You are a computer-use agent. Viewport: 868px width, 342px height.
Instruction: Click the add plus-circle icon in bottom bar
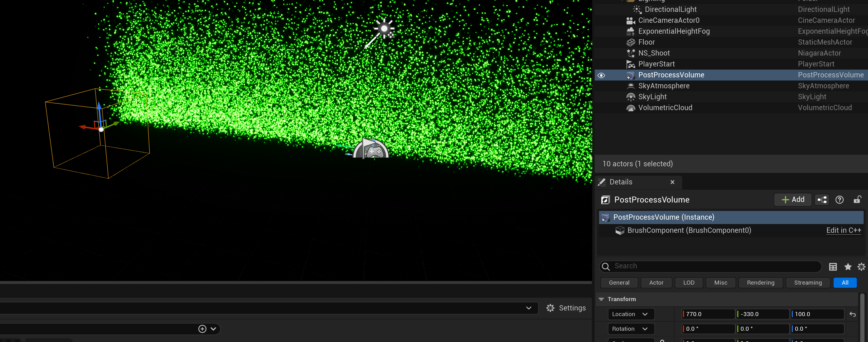pos(202,329)
